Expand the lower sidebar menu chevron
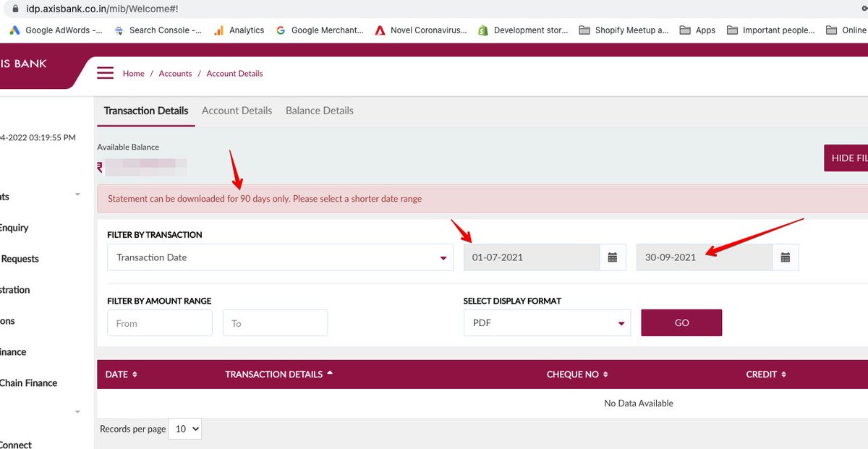 pyautogui.click(x=77, y=412)
